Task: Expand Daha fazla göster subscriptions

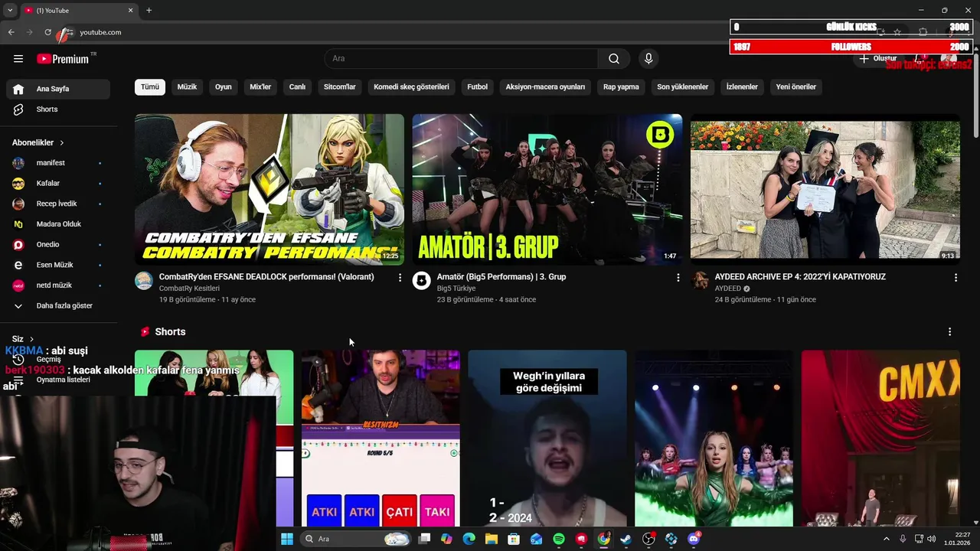Action: (58, 306)
